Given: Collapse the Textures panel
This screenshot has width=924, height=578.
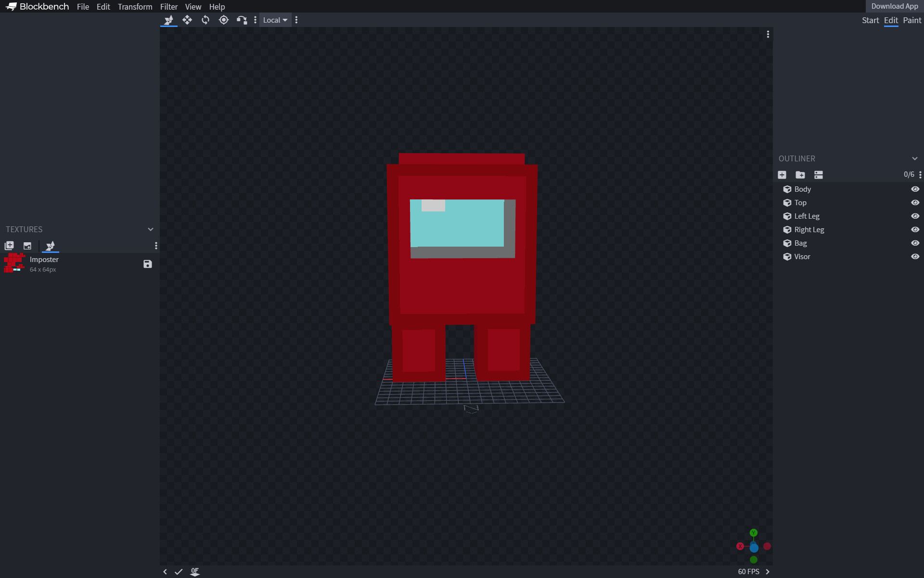Looking at the screenshot, I should point(151,229).
